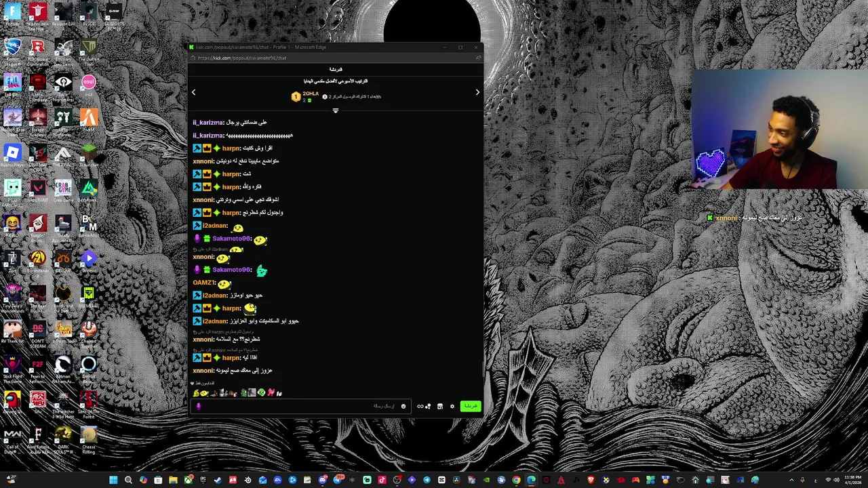Screen dimensions: 868x488
Task: Click username i2acinan beside the lone emote
Action: (214, 226)
